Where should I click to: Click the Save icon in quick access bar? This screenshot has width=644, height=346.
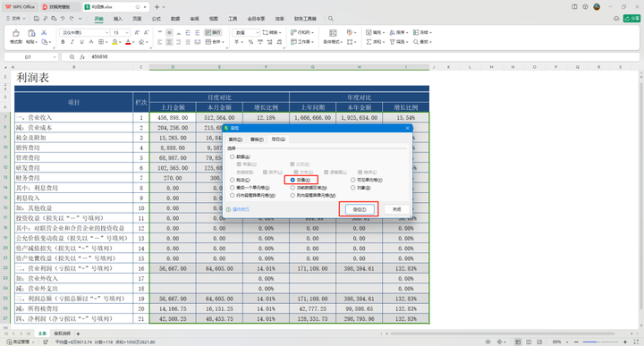(37, 19)
